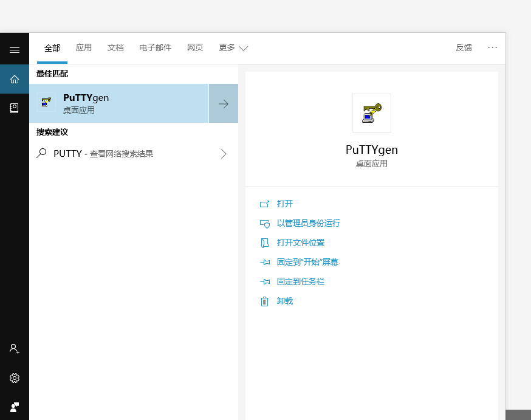This screenshot has width=531, height=420.
Task: Click the open icon next to 打开
Action: [264, 204]
